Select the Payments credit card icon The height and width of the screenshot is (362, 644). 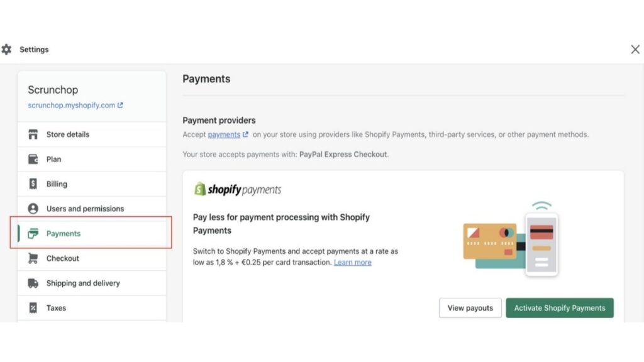pos(32,233)
